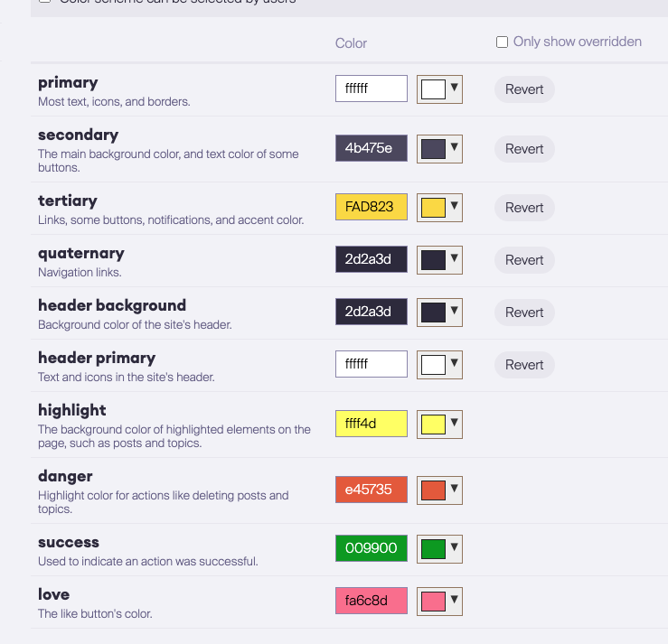Screen dimensions: 668x644
Task: Open the secondary color picker dropdown
Action: (439, 149)
